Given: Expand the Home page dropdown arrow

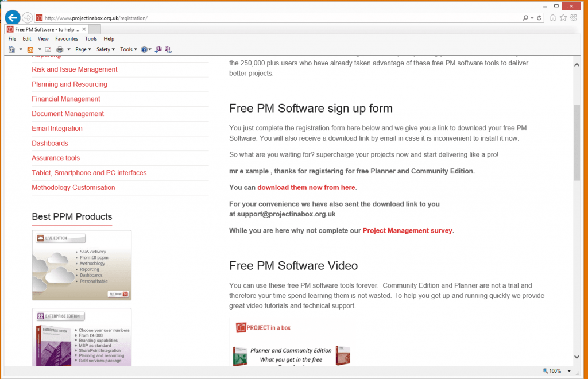Looking at the screenshot, I should (21, 49).
